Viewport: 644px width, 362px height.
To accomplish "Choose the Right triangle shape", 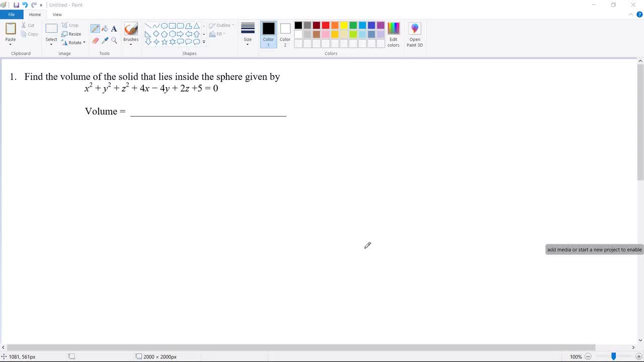I will 148,34.
